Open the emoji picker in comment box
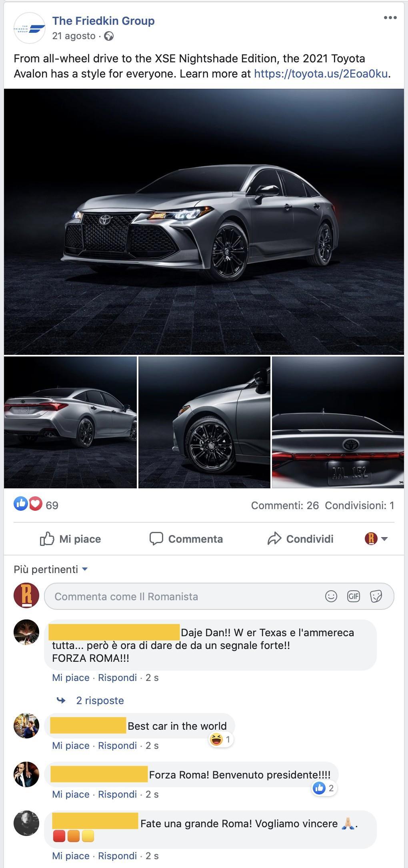408x868 pixels. (x=331, y=596)
